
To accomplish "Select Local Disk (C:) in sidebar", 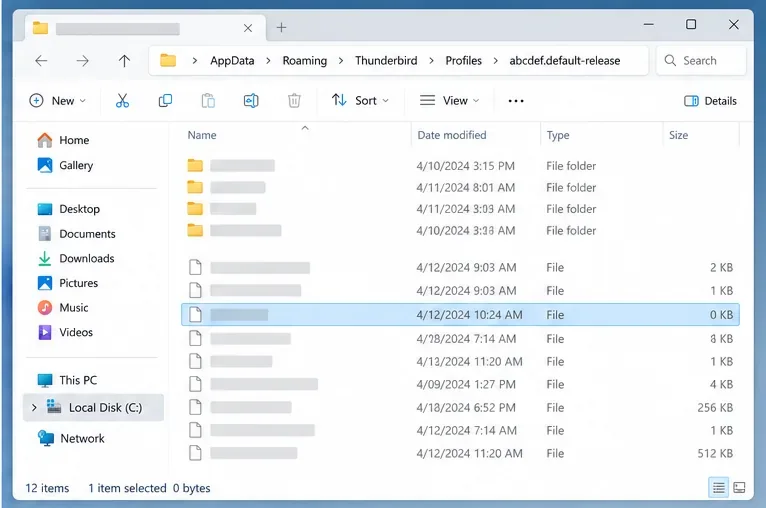I will [94, 407].
